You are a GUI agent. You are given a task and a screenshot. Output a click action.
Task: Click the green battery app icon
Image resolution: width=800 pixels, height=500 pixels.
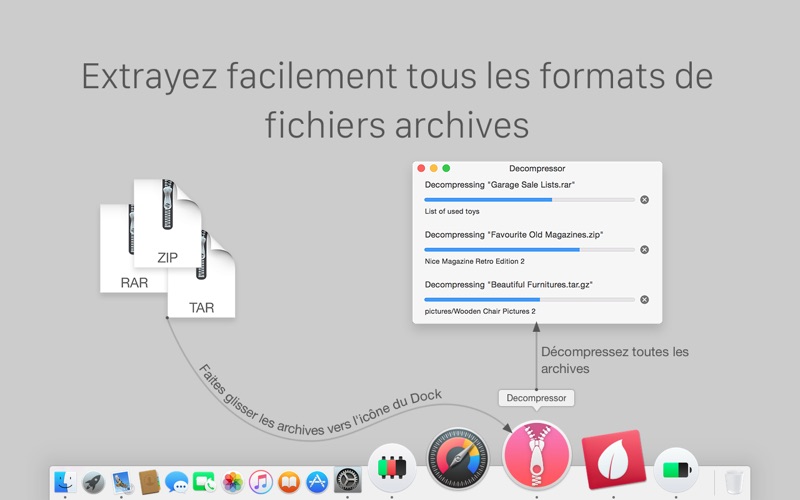[677, 470]
